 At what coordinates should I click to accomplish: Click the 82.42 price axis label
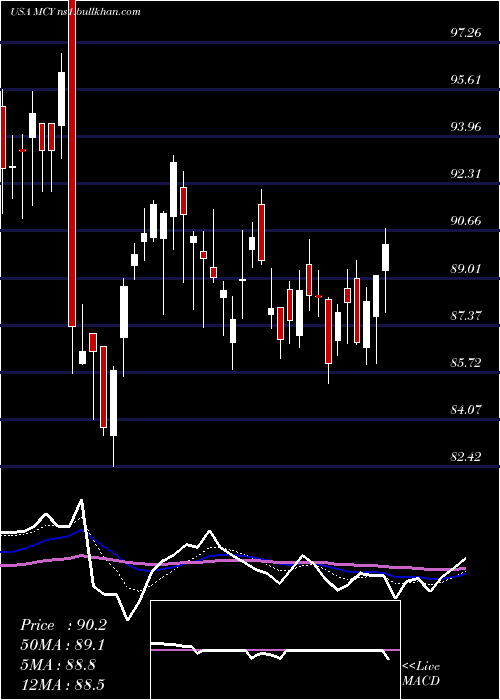coord(466,457)
